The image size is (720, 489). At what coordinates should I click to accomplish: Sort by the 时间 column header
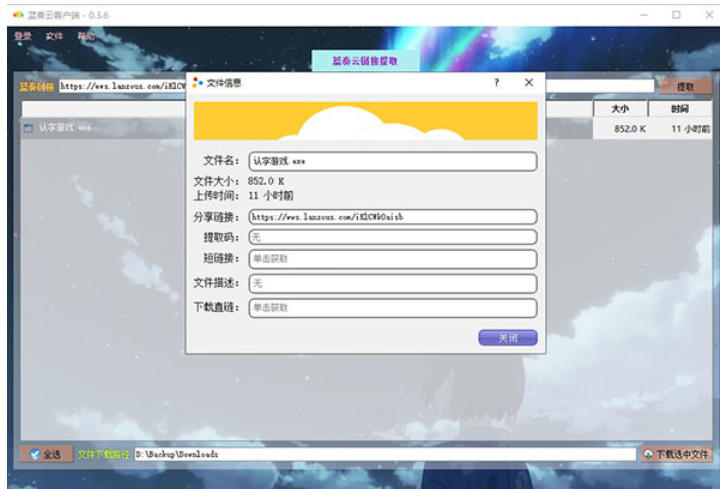(x=679, y=109)
